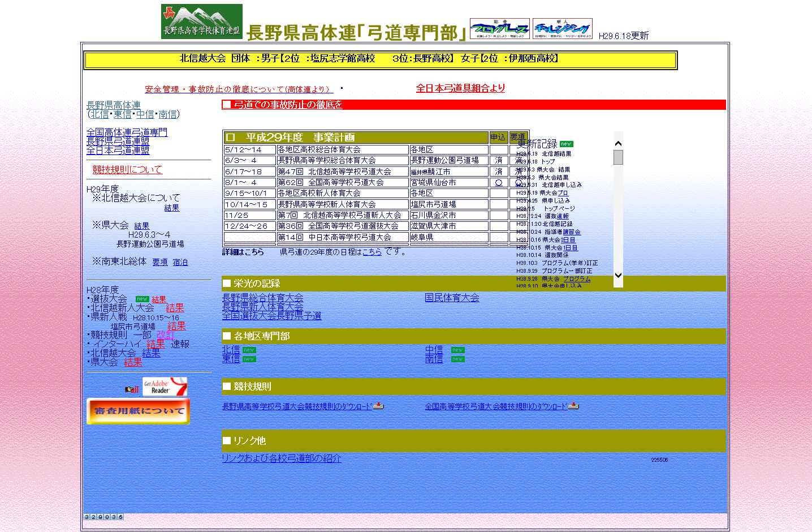The width and height of the screenshot is (812, 532).
Task: Click the download icon after 長野県高等学校弓道大会競技規則
Action: coord(379,406)
